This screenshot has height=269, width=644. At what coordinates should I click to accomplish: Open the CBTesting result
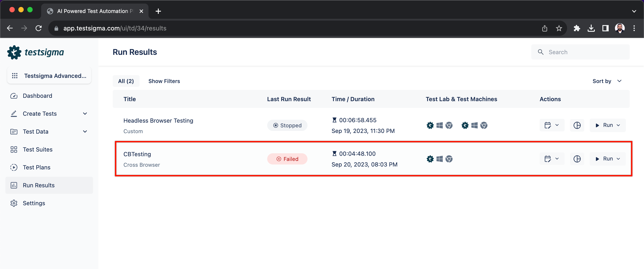click(137, 154)
